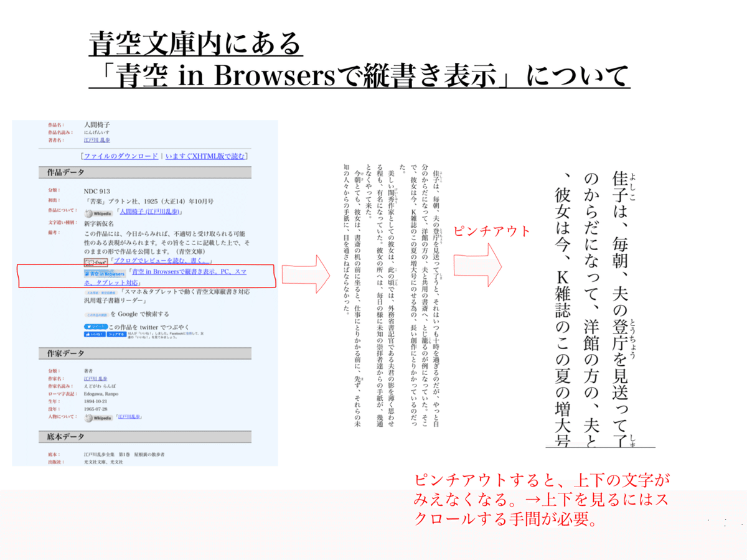Click the Twitter ツイート button
Screen dimensions: 747x560
(96, 326)
